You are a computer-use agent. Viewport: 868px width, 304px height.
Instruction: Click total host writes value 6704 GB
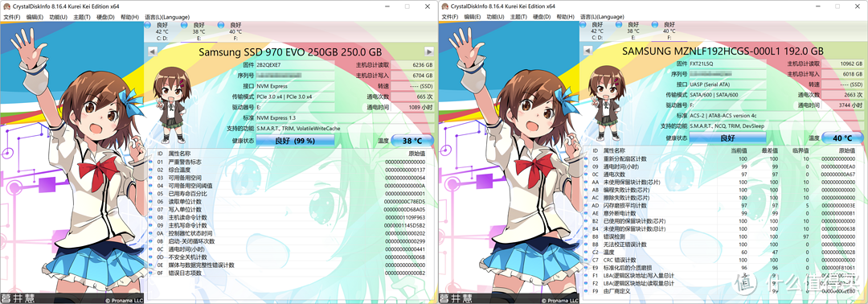pyautogui.click(x=412, y=76)
